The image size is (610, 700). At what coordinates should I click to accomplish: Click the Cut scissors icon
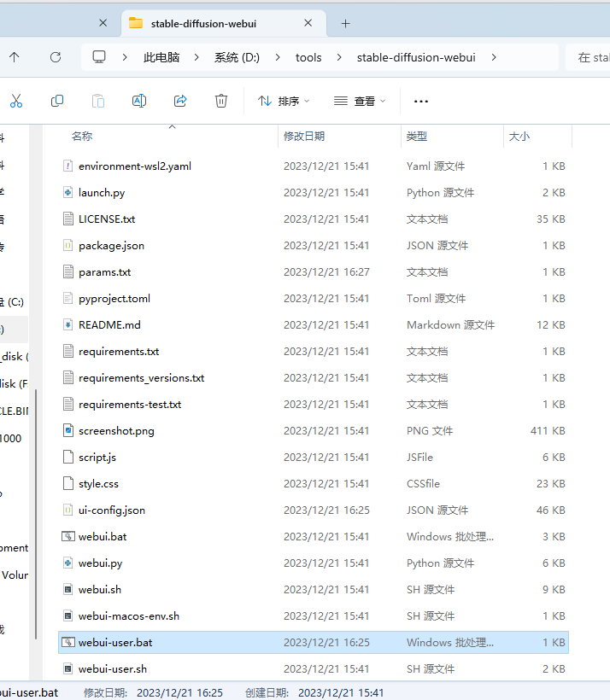16,101
